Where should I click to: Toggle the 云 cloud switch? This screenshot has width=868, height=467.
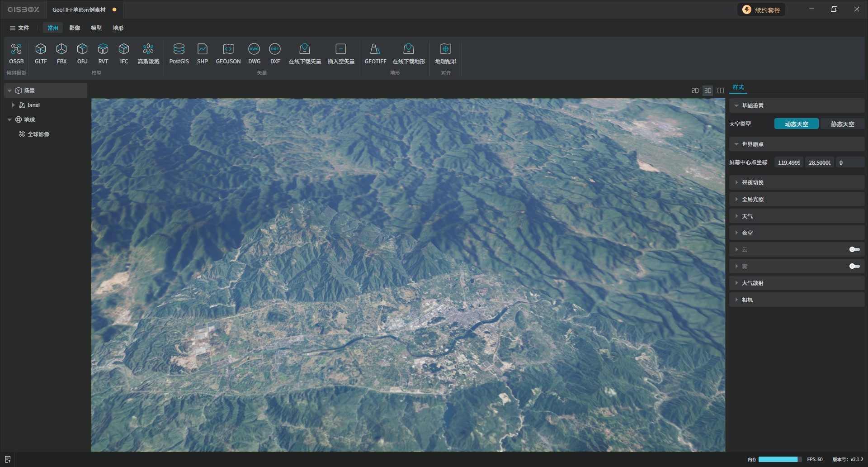[x=854, y=249]
